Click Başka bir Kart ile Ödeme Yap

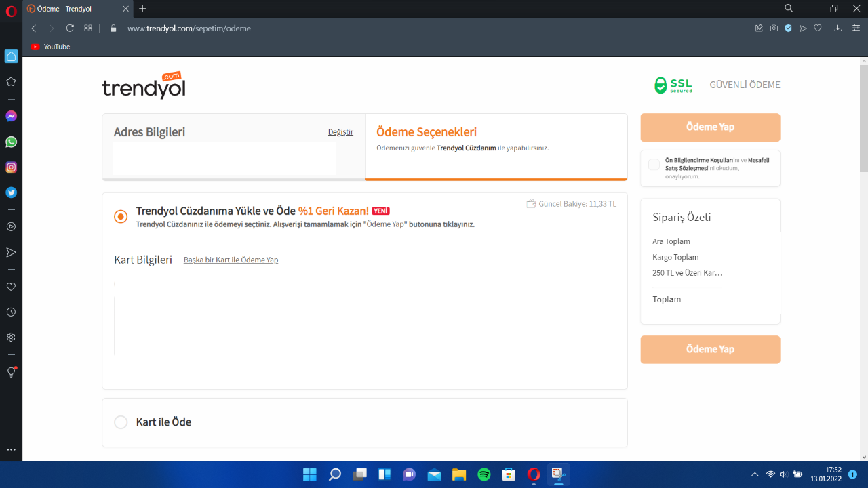click(x=231, y=260)
